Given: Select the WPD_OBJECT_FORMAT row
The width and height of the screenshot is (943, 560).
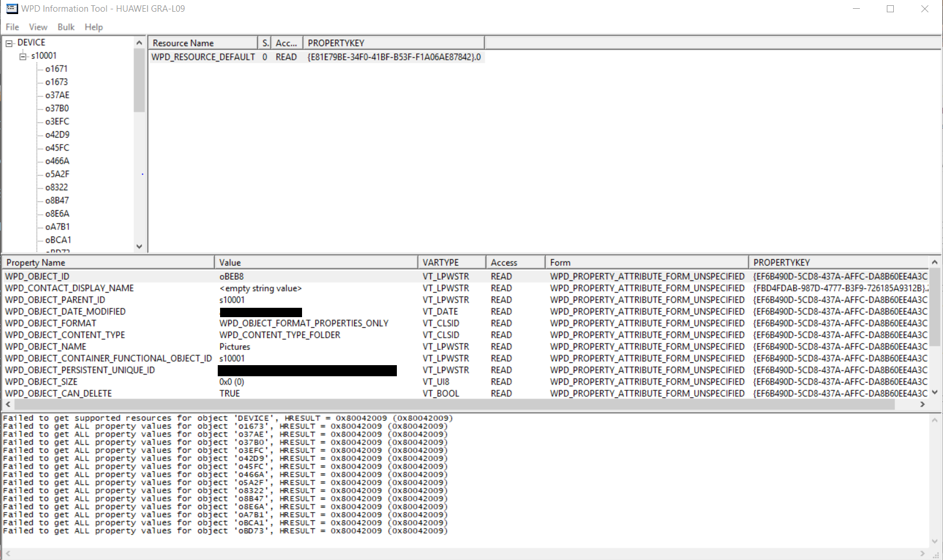Looking at the screenshot, I should [466, 323].
